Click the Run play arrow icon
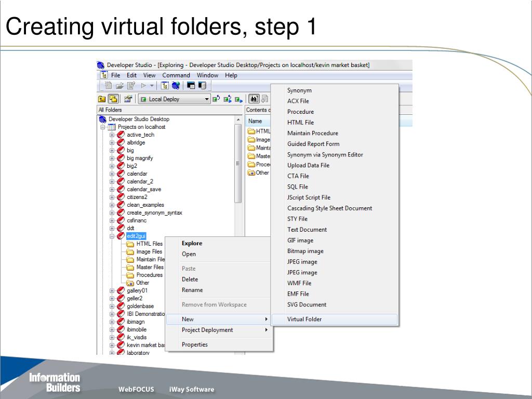The height and width of the screenshot is (399, 532). pyautogui.click(x=143, y=86)
